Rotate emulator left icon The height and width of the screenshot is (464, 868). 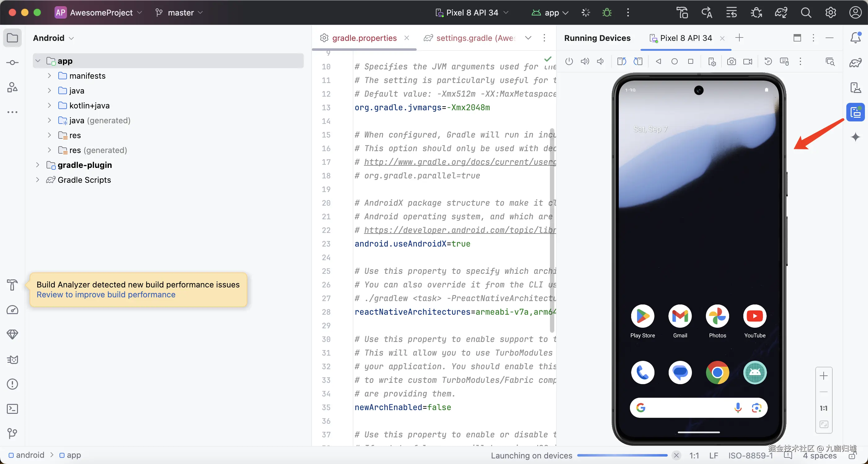[622, 61]
